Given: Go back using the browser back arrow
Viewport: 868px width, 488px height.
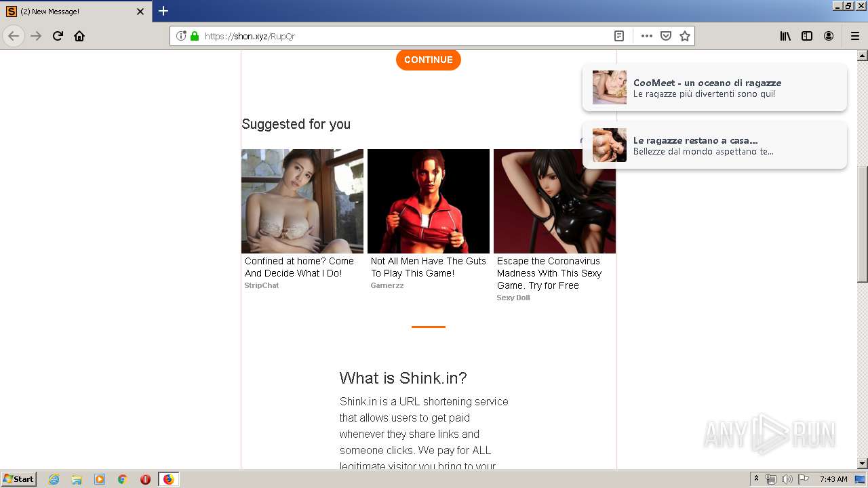Looking at the screenshot, I should [x=14, y=36].
